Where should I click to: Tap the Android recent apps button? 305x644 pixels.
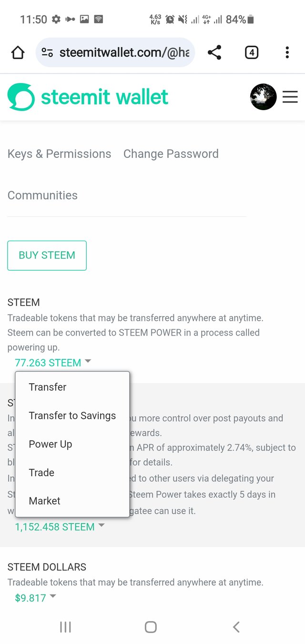(x=65, y=627)
